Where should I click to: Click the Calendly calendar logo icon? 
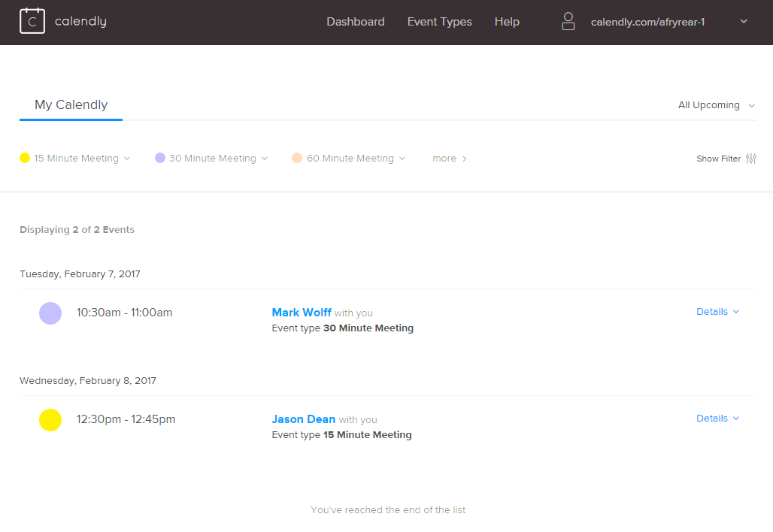coord(32,21)
